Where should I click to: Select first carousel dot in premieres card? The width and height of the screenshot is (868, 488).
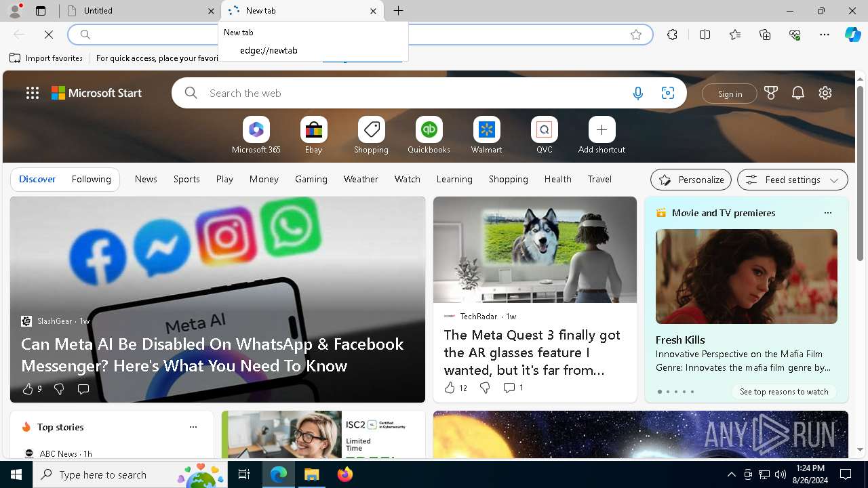pyautogui.click(x=660, y=392)
